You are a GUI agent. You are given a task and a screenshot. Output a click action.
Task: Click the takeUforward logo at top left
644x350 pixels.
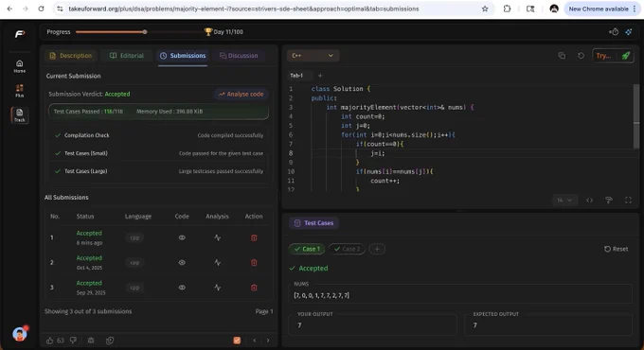click(x=20, y=34)
